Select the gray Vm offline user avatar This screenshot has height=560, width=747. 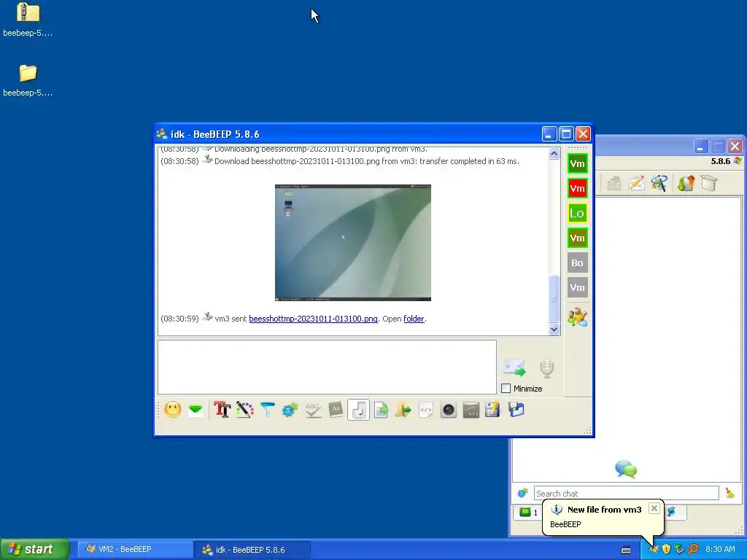point(578,287)
